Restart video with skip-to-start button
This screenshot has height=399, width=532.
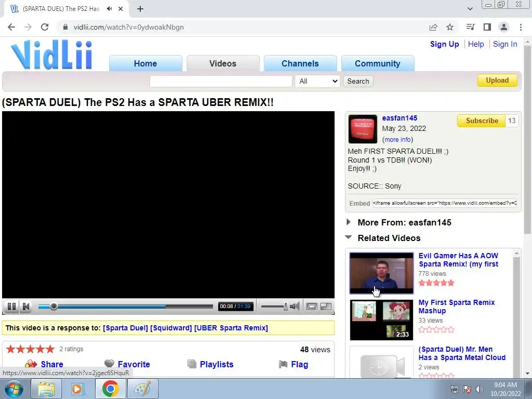26,307
